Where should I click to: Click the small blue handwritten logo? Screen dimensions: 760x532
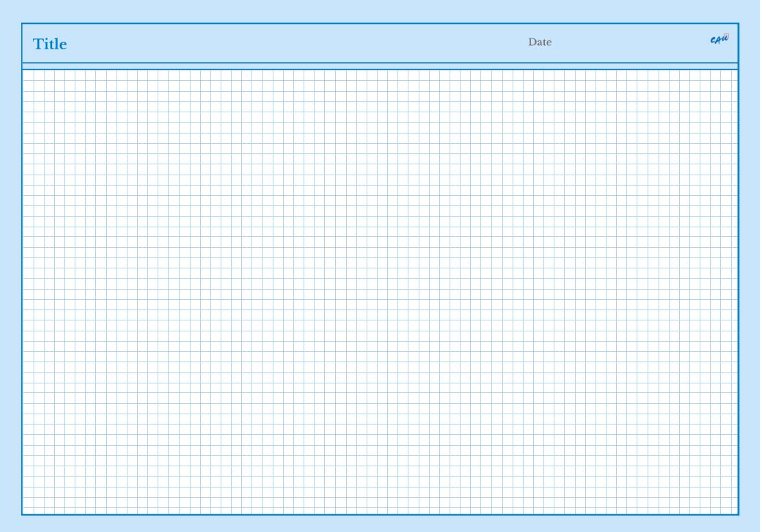click(x=720, y=39)
